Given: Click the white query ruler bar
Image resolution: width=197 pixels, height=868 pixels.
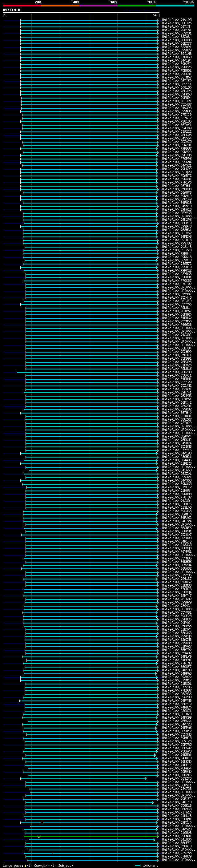Looking at the screenshot, I should [x=81, y=13].
